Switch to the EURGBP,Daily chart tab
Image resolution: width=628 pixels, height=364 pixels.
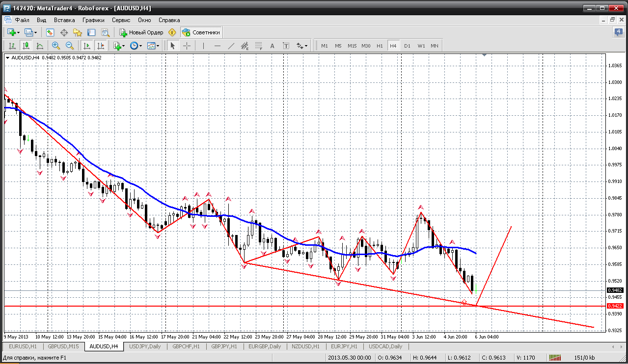click(265, 346)
